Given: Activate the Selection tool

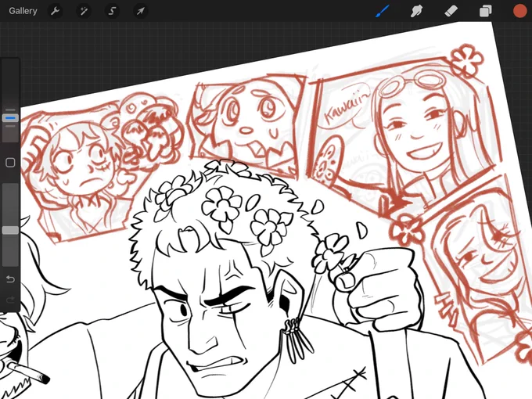Looking at the screenshot, I should click(x=112, y=11).
